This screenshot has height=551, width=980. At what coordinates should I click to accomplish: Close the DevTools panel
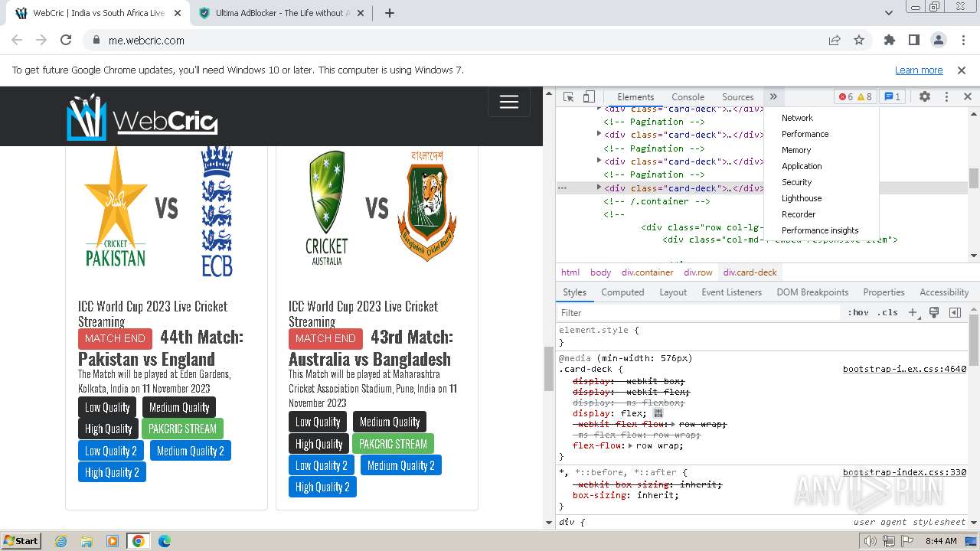[968, 97]
